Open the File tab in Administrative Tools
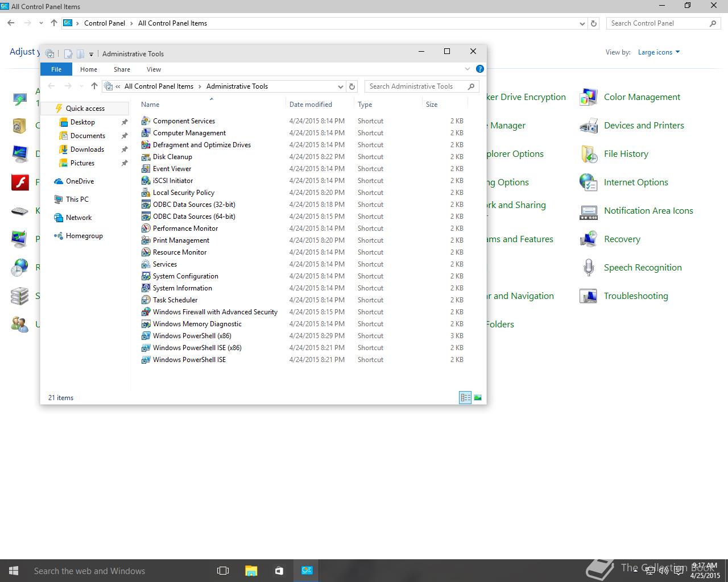Image resolution: width=728 pixels, height=582 pixels. 56,69
